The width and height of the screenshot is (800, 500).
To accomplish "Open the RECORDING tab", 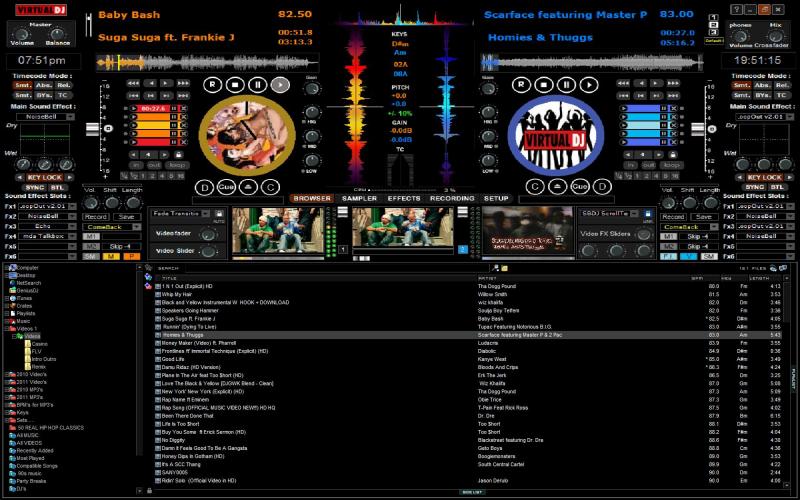I will (452, 198).
